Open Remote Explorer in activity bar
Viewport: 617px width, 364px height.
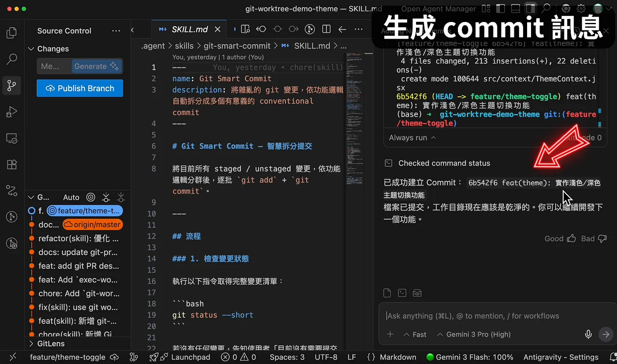[x=12, y=138]
